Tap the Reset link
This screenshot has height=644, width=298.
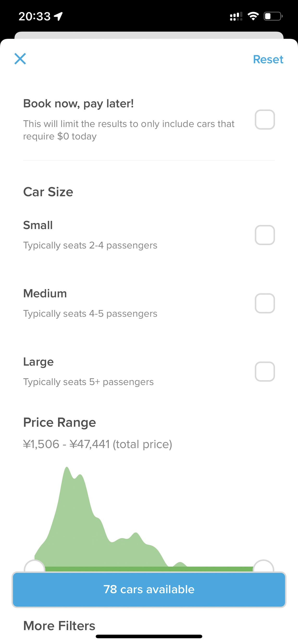click(268, 59)
